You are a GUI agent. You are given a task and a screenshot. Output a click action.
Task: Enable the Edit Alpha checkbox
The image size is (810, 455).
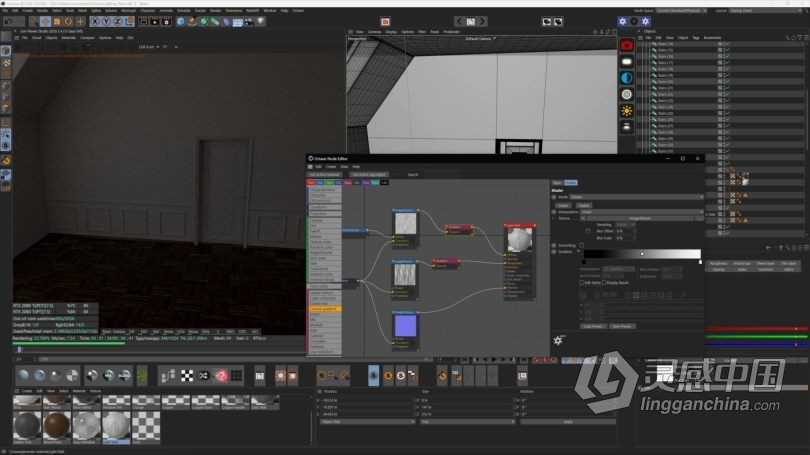click(x=582, y=283)
